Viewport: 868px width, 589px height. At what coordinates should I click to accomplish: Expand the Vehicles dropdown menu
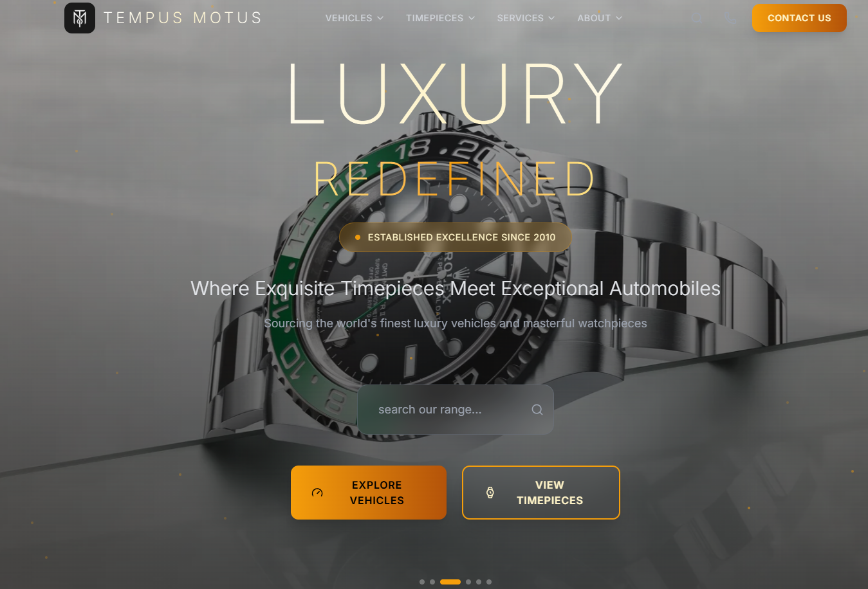tap(354, 18)
